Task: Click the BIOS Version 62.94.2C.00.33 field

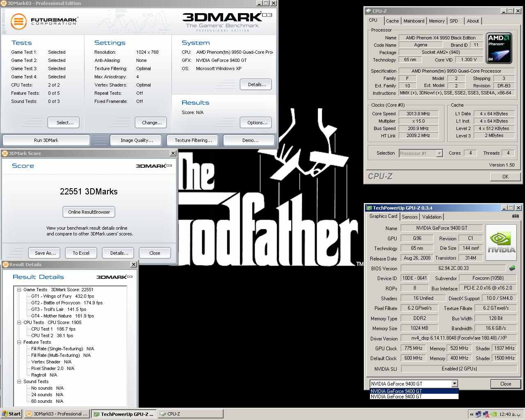Action: click(x=453, y=268)
